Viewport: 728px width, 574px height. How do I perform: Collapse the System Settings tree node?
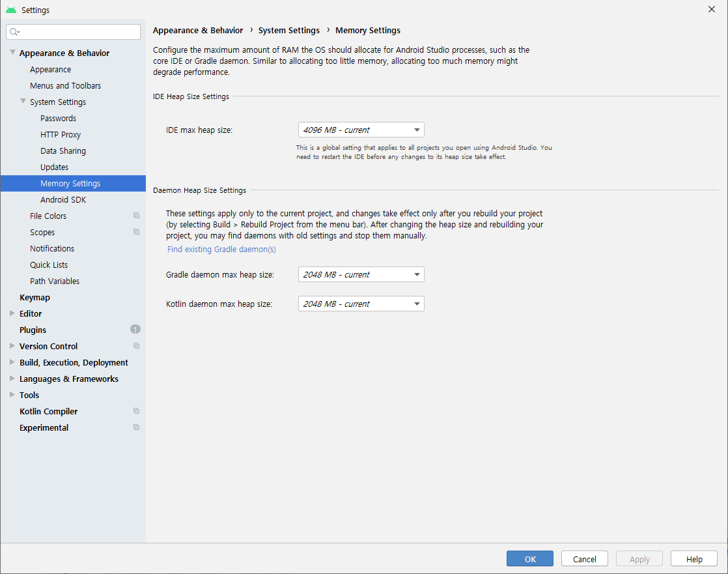(x=23, y=101)
